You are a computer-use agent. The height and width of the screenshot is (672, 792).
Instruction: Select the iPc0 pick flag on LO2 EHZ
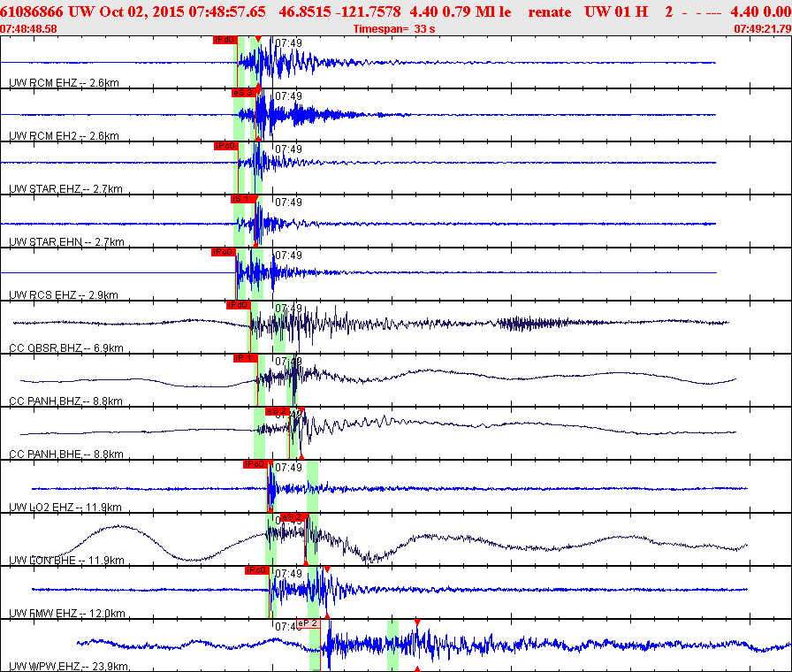point(255,464)
